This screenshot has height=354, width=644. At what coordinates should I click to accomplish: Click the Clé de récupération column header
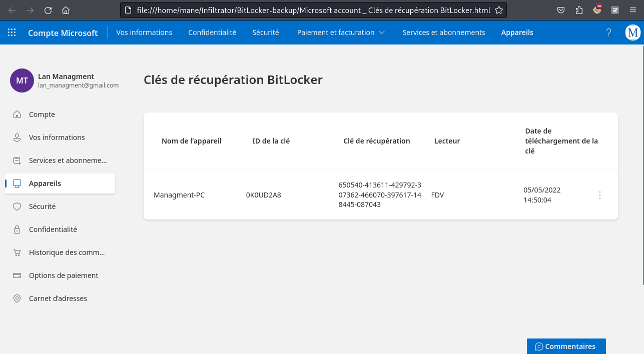coord(377,141)
